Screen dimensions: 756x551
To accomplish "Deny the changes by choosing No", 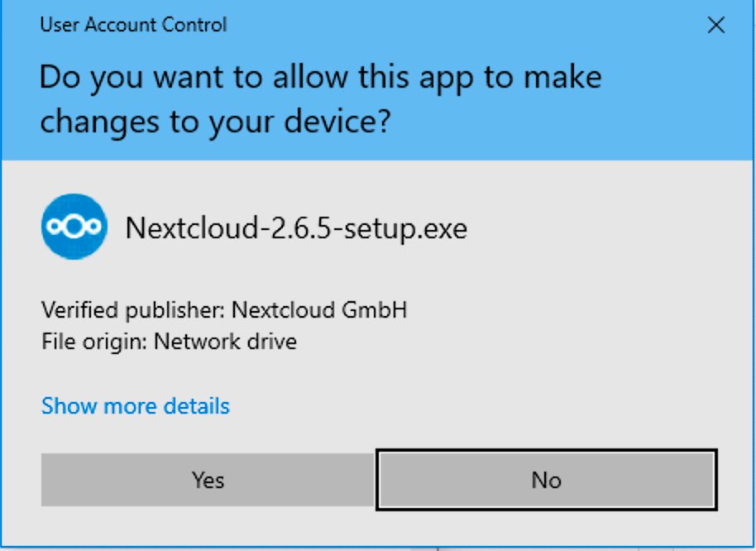I will pyautogui.click(x=546, y=480).
